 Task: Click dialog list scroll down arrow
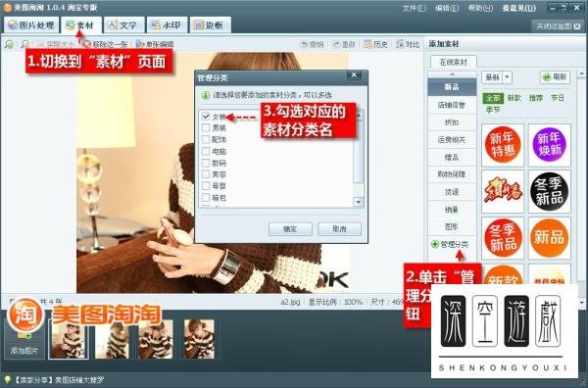coord(358,202)
